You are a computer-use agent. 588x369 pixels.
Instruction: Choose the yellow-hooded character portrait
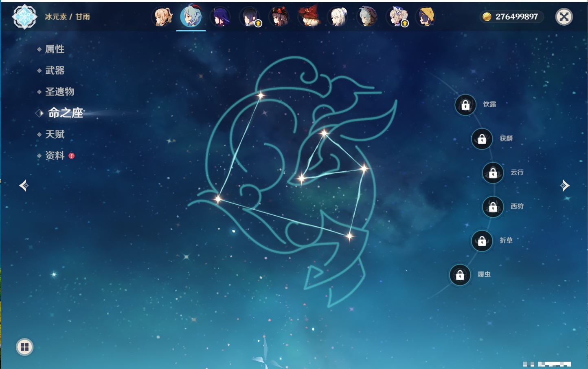[426, 17]
